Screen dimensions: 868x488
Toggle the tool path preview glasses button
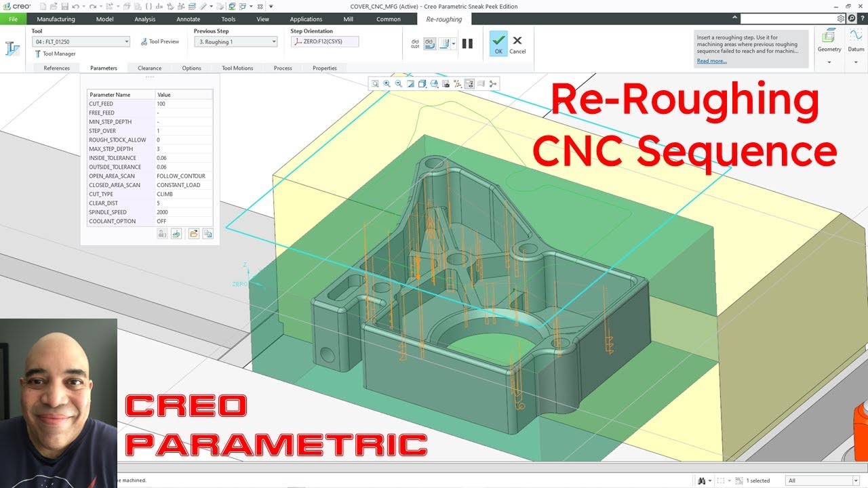coord(430,44)
